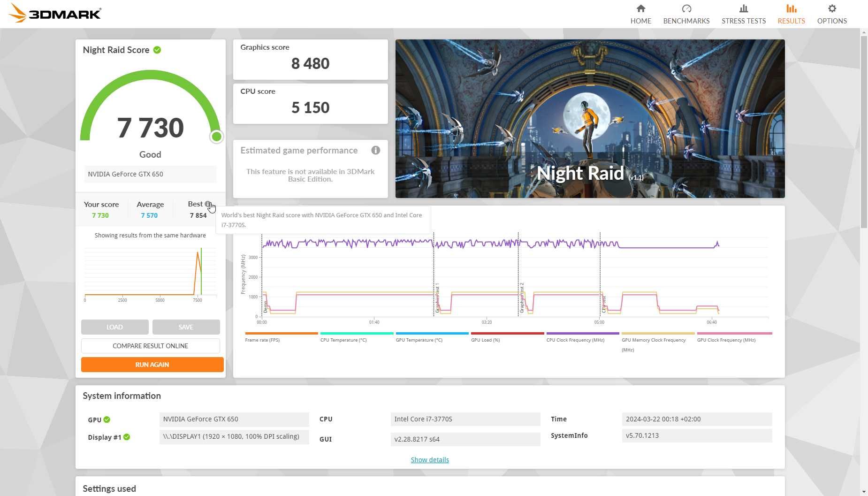Click the Graphics score value 8 480
Screen dimensions: 868x496
310,63
